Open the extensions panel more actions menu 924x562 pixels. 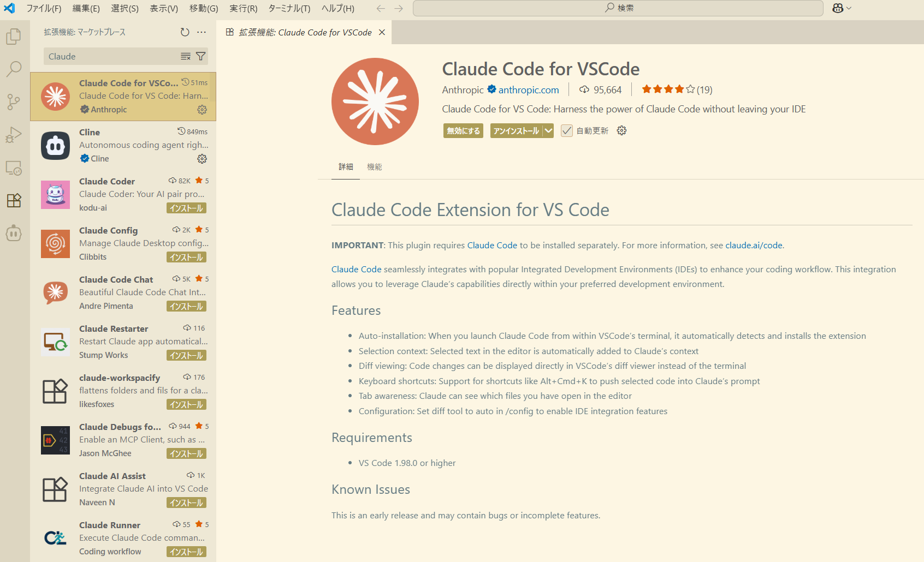[202, 32]
